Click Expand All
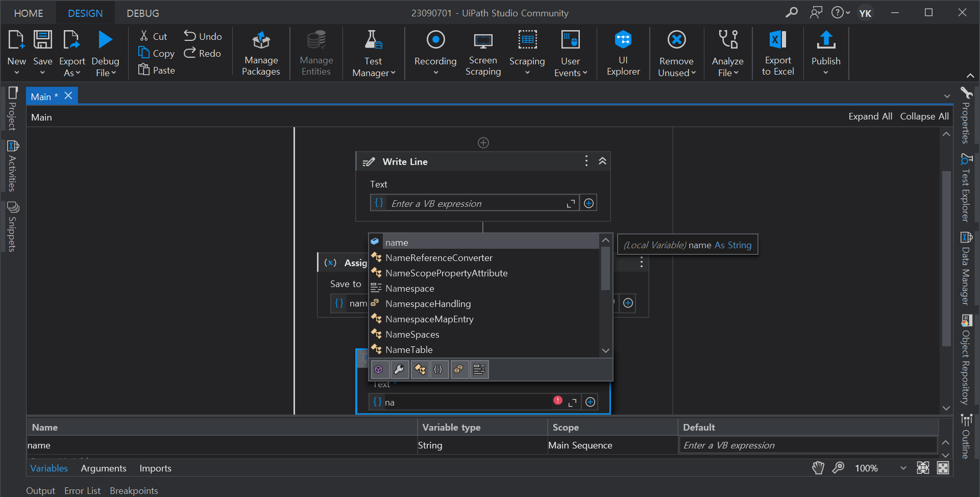The image size is (980, 497). (870, 116)
